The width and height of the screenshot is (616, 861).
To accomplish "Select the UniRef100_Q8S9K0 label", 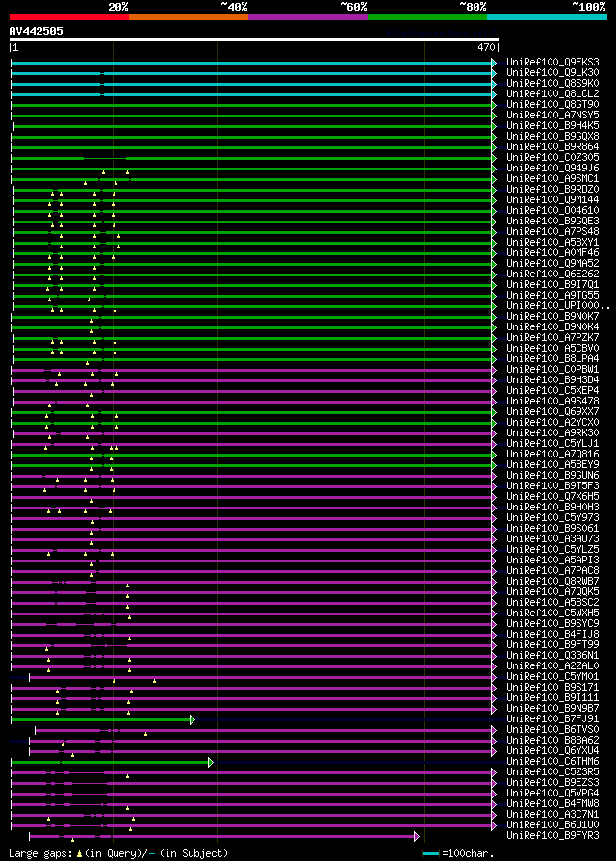I will click(552, 84).
